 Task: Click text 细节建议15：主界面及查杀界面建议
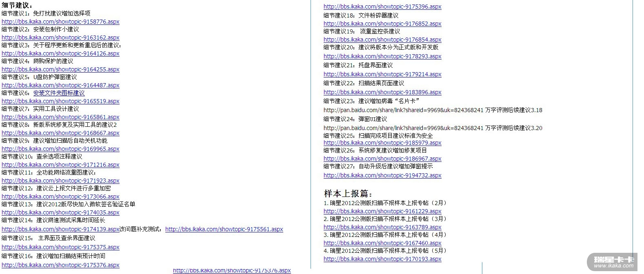(x=49, y=238)
